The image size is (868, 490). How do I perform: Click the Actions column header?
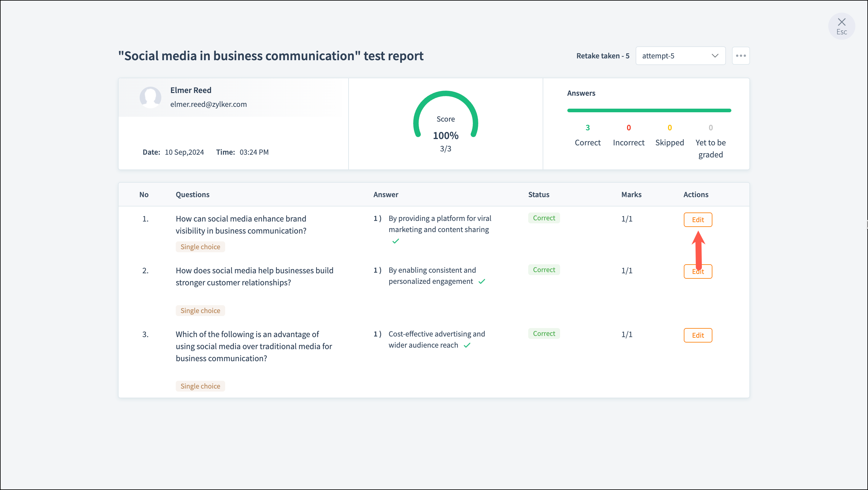(x=696, y=194)
